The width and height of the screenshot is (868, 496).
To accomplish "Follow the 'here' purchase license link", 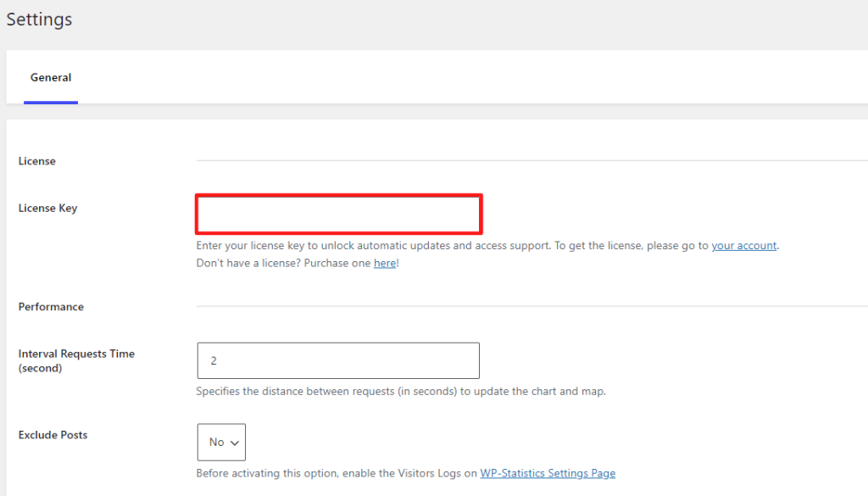I will (385, 263).
